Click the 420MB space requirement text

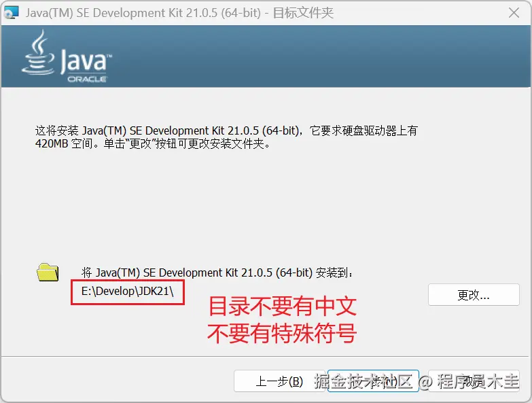[153, 144]
